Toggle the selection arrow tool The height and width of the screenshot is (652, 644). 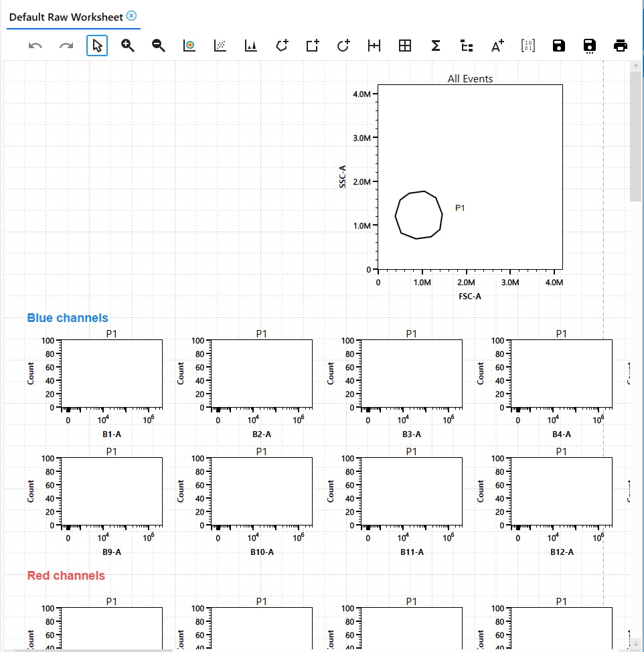(x=96, y=46)
